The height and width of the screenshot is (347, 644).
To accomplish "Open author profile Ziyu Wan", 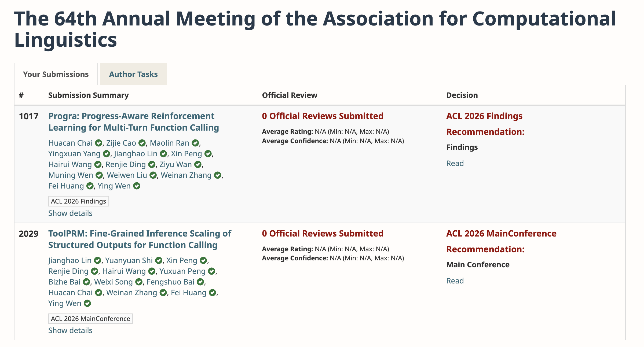I will (175, 165).
